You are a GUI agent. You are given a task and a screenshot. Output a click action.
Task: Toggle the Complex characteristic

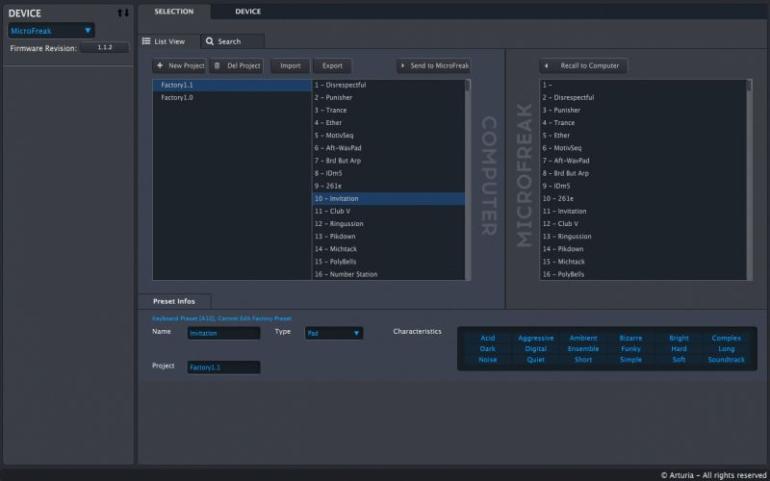(726, 338)
